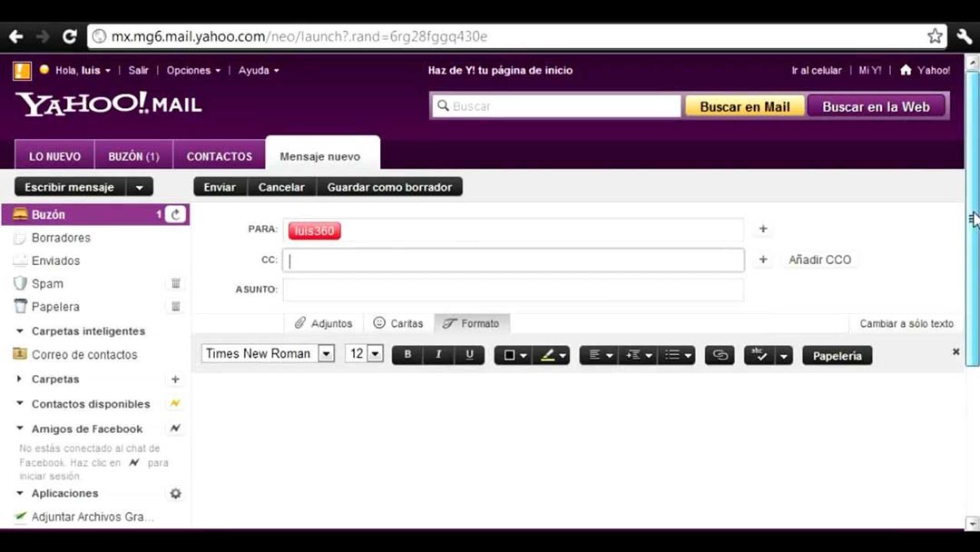Open the spell check language dropdown arrow
Viewport: 980px width, 552px height.
[783, 355]
